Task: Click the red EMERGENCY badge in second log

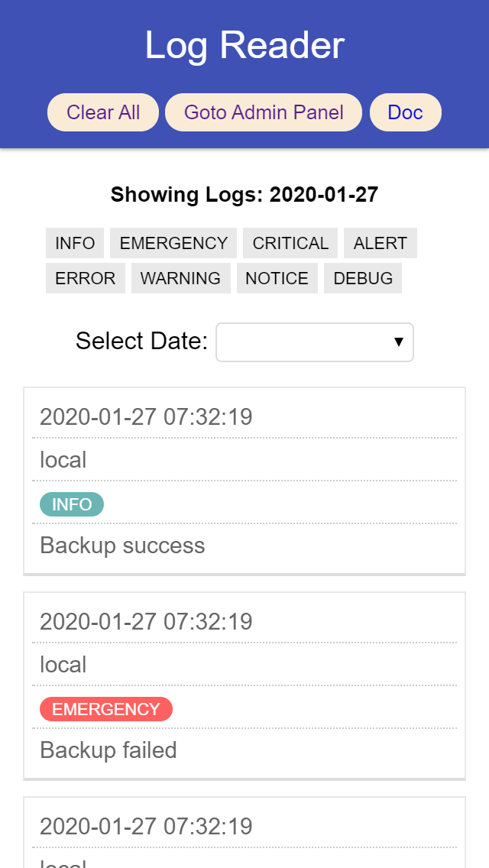Action: pyautogui.click(x=106, y=709)
